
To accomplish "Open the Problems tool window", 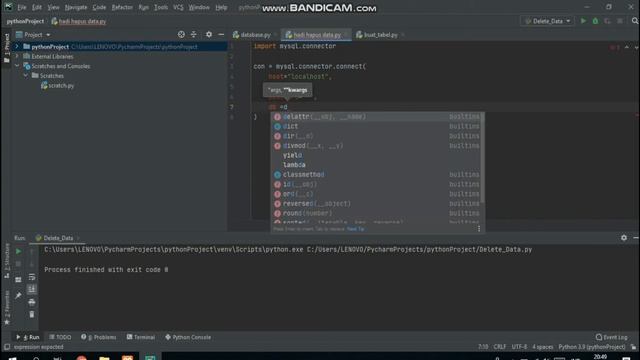I will click(x=98, y=337).
